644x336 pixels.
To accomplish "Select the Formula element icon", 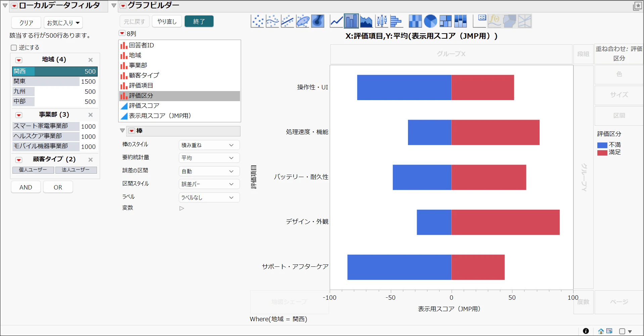I will coord(495,21).
